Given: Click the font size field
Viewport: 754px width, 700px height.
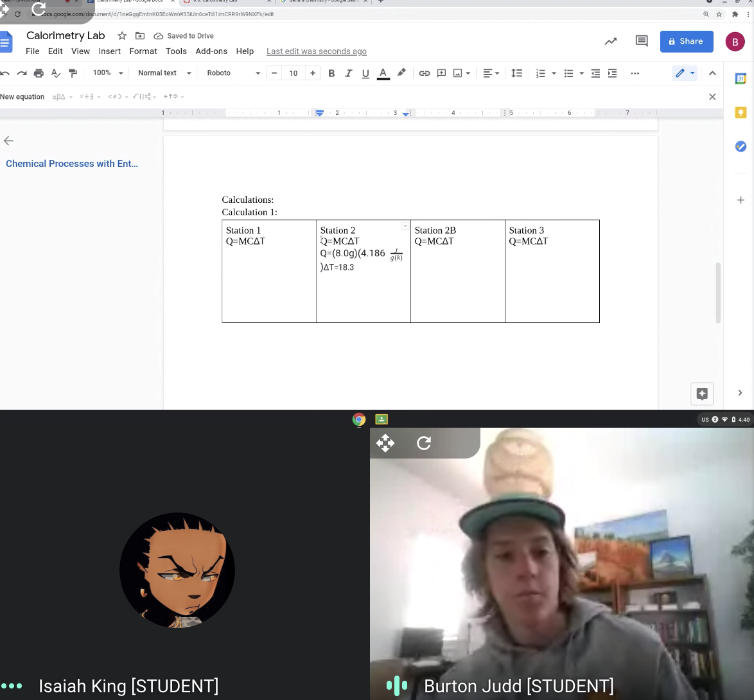Looking at the screenshot, I should pos(294,73).
